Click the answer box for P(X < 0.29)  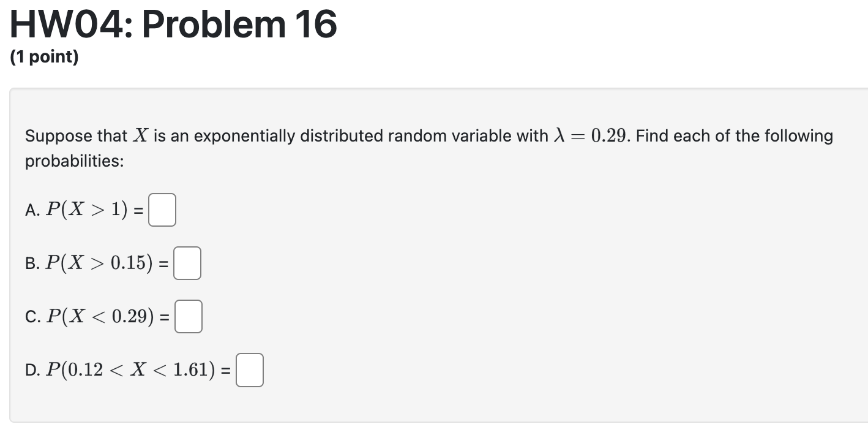(188, 316)
